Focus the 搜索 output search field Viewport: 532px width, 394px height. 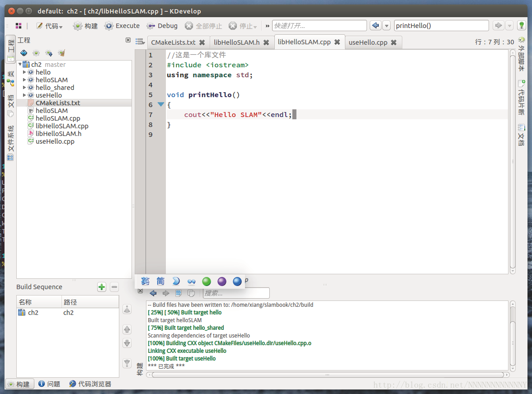point(236,293)
